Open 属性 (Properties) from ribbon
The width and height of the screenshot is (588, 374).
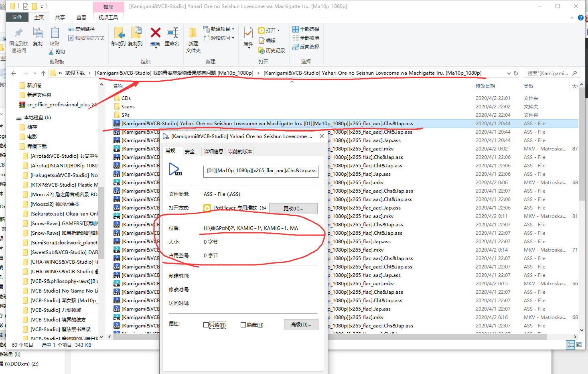248,37
